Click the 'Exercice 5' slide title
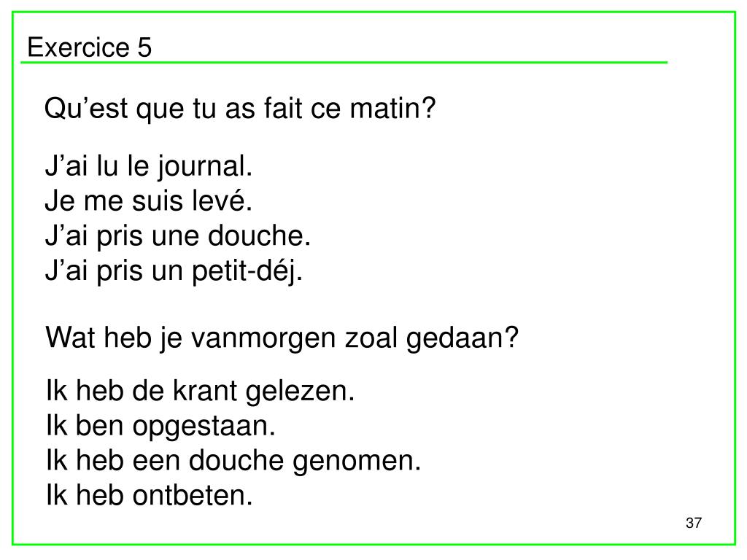This screenshot has height=560, width=747. coord(90,47)
